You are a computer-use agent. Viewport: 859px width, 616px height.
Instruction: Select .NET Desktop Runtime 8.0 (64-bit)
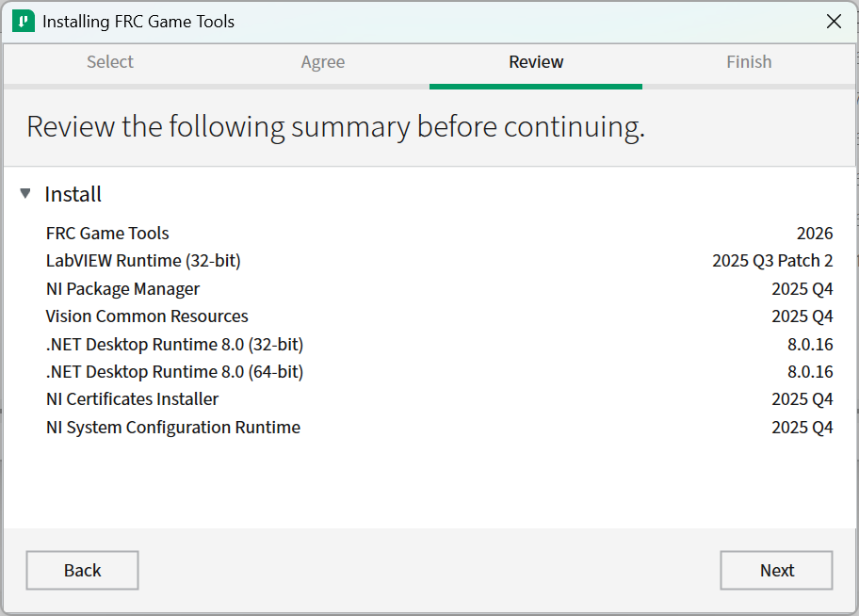coord(174,371)
